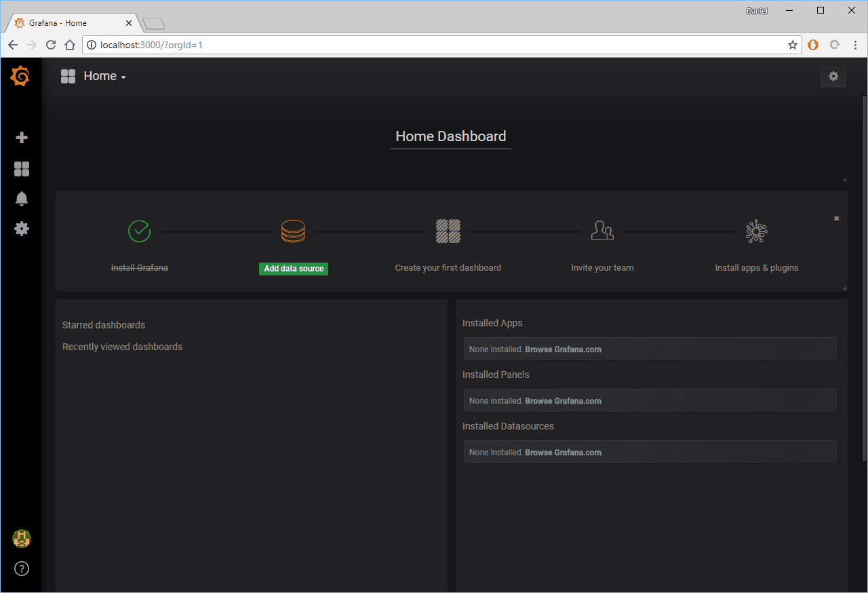
Task: Click the Install Grafana green checkmark icon
Action: [x=139, y=231]
